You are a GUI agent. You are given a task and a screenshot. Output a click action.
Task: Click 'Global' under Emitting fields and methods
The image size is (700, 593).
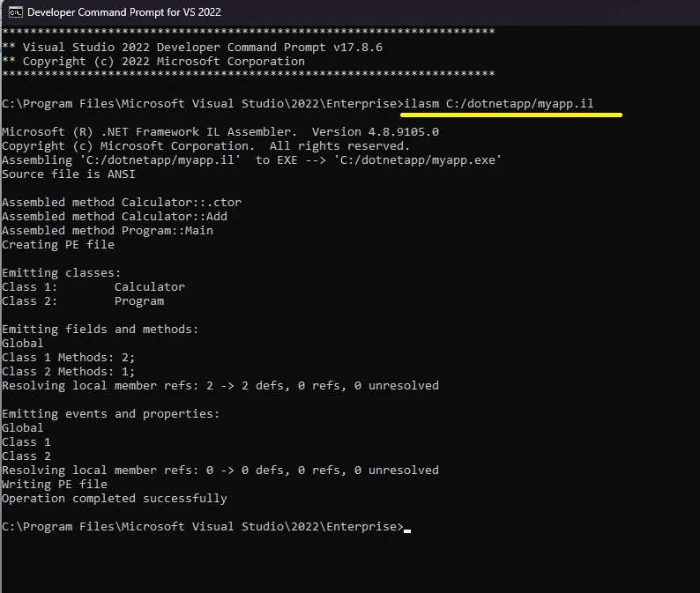tap(23, 343)
